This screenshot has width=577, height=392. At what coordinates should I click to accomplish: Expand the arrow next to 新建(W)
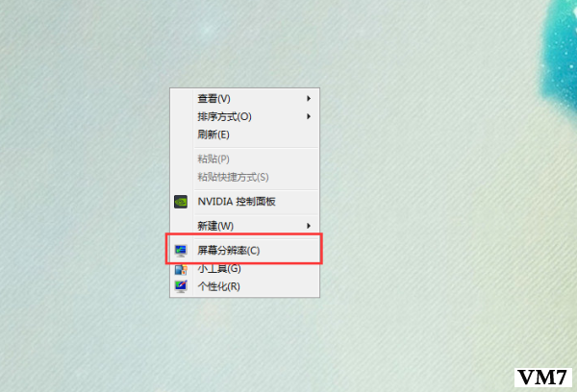(309, 226)
